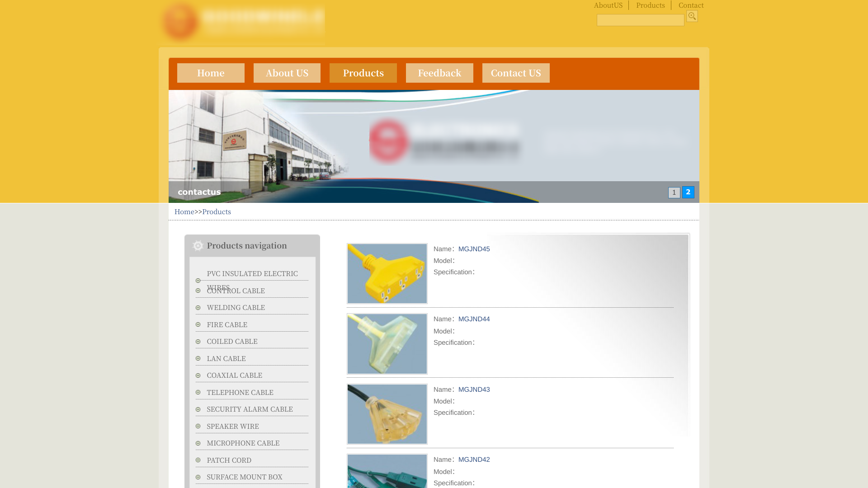Click product name MGJND45
This screenshot has height=488, width=868.
coord(474,249)
